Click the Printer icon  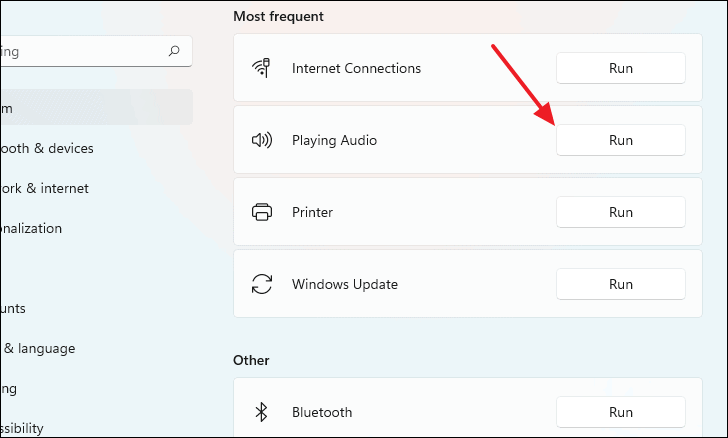point(262,212)
